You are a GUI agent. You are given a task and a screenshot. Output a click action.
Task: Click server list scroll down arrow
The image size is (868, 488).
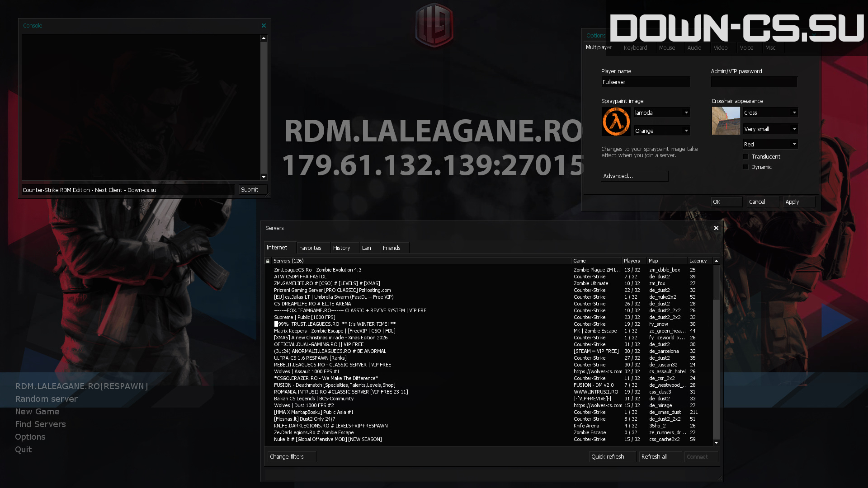(716, 443)
